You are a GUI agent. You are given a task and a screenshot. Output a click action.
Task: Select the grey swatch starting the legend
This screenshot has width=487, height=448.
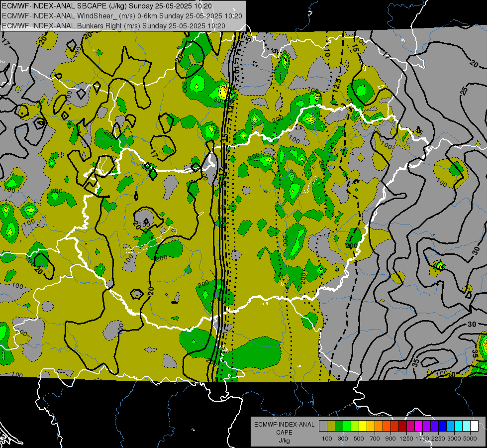point(323,426)
